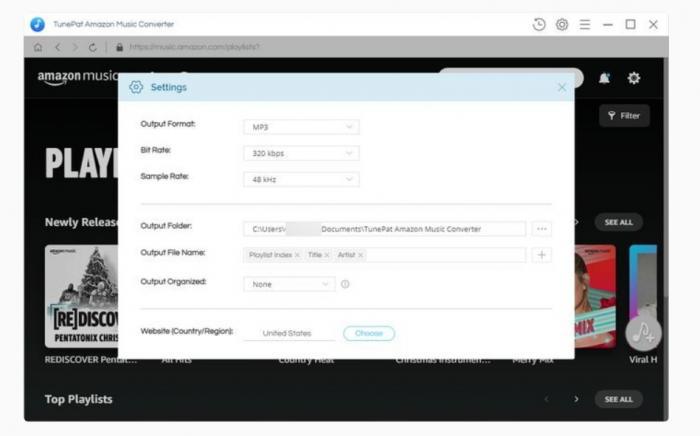Screen dimensions: 700x436
Task: Close the Settings dialog with X
Action: coord(562,87)
